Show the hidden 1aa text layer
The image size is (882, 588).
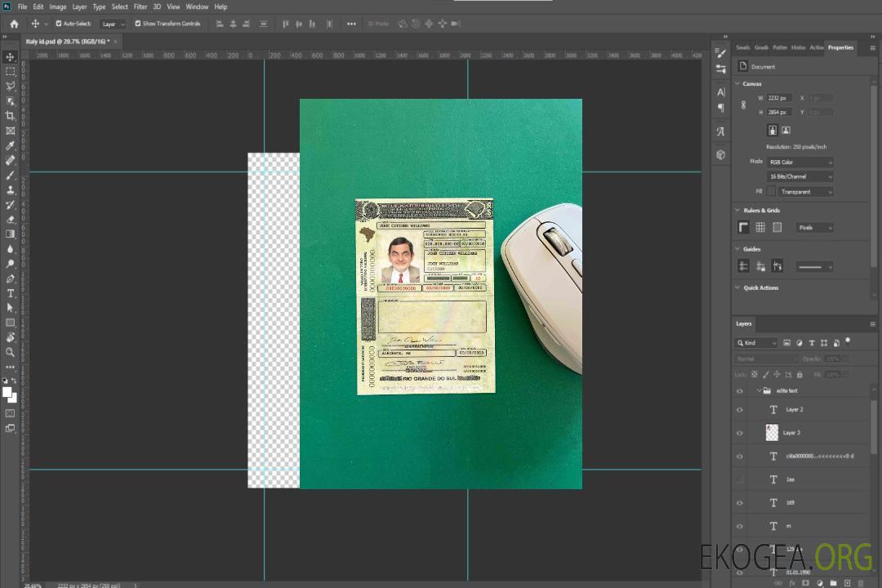(x=740, y=480)
